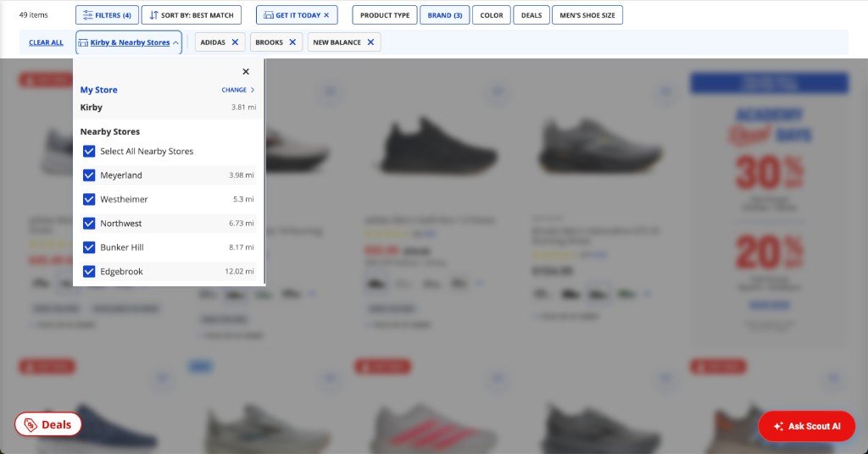Viewport: 868px width, 454px height.
Task: Uncheck the Edgebrook store checkbox
Action: [x=88, y=272]
